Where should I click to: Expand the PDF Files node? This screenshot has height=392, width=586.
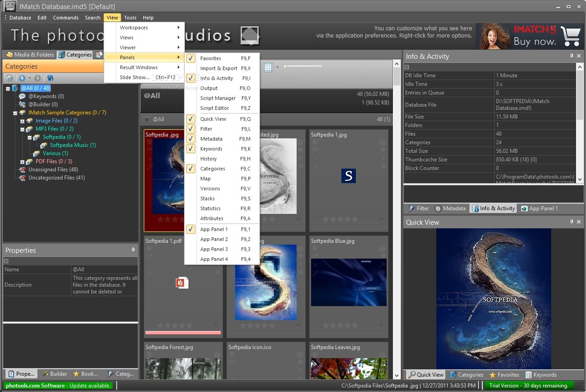pyautogui.click(x=23, y=161)
